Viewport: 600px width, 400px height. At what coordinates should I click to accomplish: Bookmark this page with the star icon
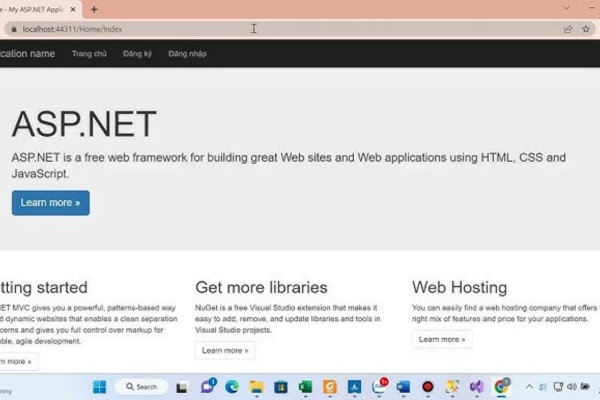[586, 29]
